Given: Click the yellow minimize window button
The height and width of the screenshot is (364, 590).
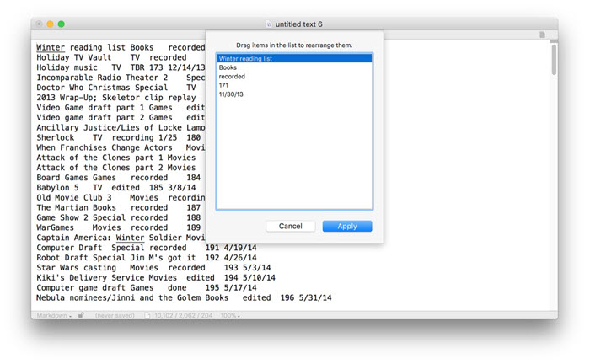Looking at the screenshot, I should point(50,24).
